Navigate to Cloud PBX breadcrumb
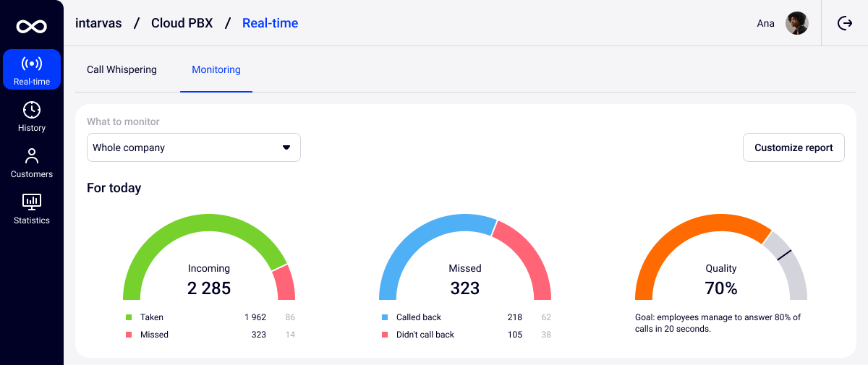Viewport: 868px width, 365px height. click(182, 23)
